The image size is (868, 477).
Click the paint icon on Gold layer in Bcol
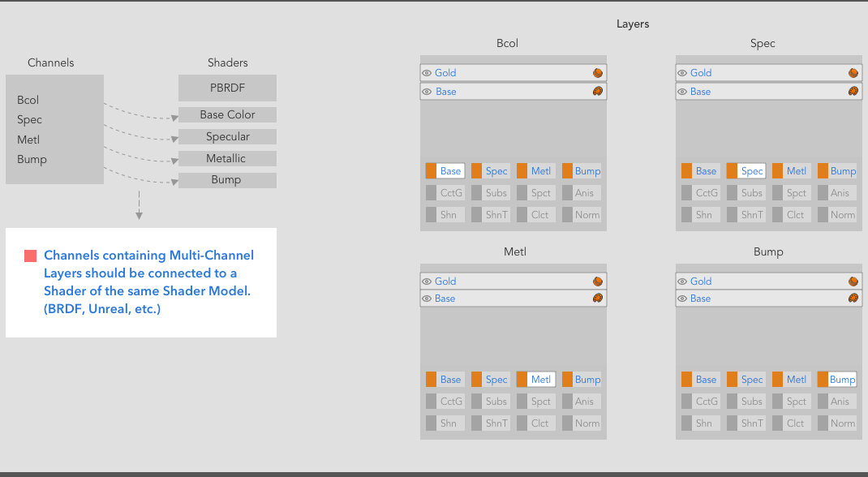(x=597, y=72)
